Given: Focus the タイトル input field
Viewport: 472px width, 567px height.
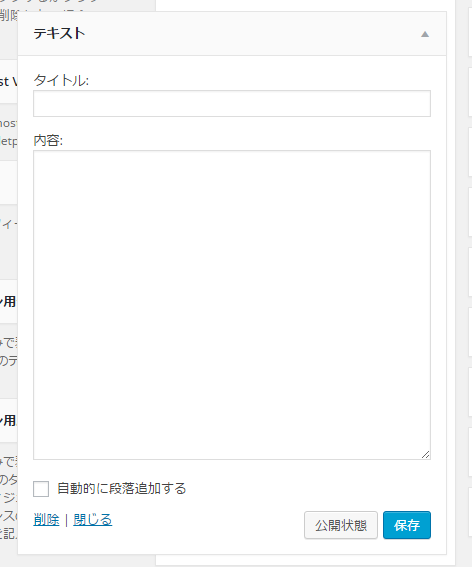Looking at the screenshot, I should tap(232, 103).
